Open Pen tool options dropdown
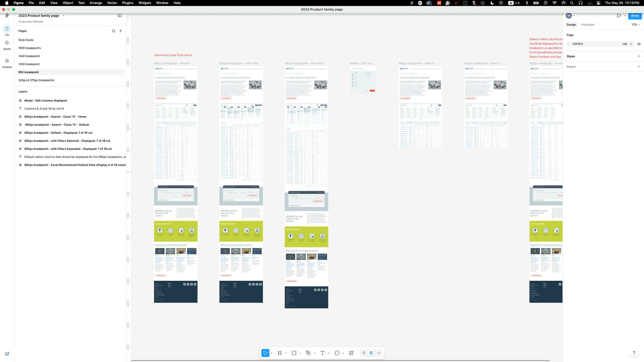This screenshot has width=644, height=362. [315, 353]
